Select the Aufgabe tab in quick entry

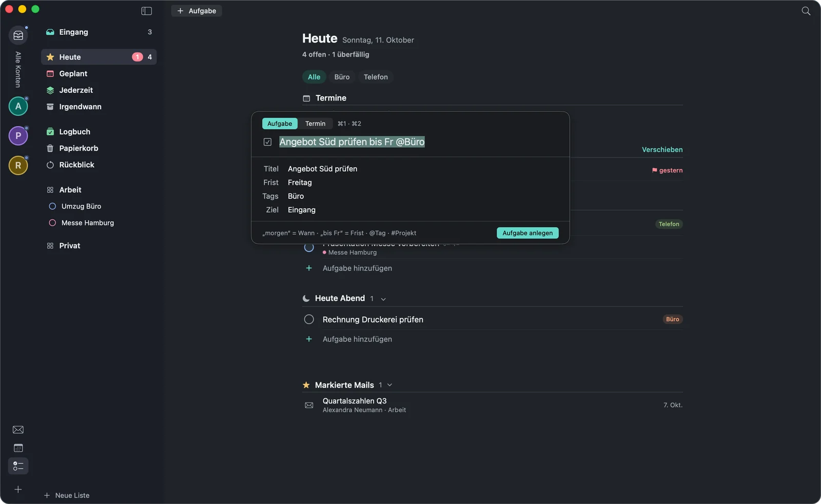click(x=280, y=124)
